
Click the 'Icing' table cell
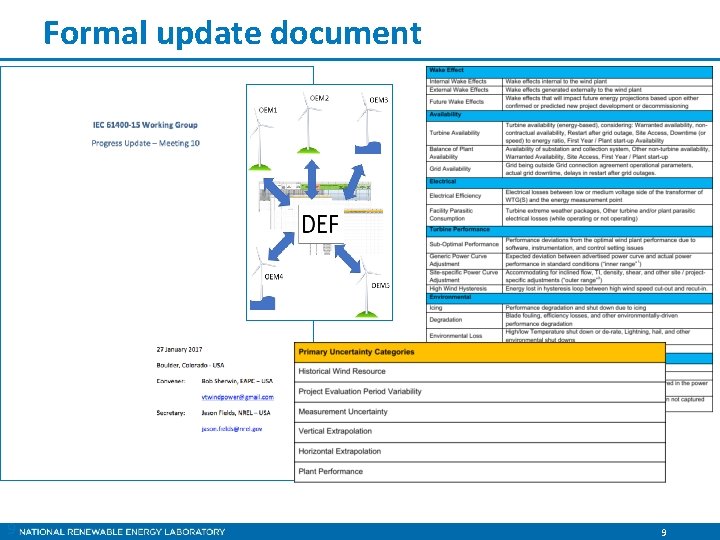click(x=464, y=308)
